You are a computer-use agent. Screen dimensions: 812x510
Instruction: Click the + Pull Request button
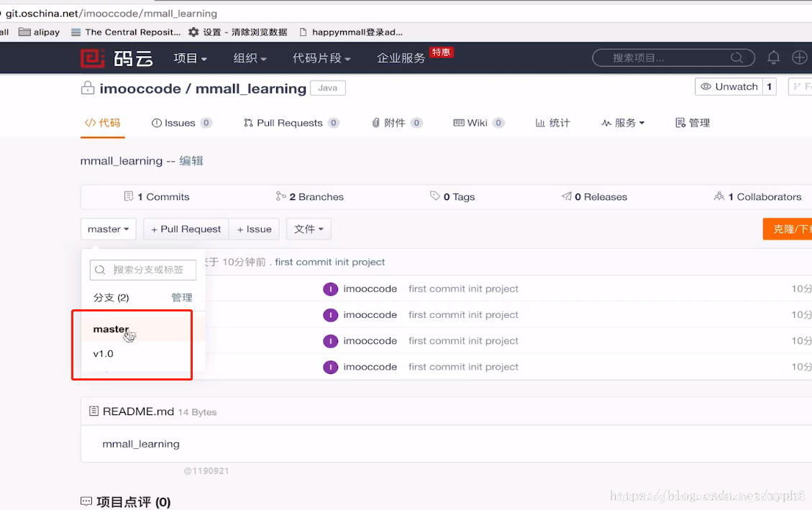(186, 229)
